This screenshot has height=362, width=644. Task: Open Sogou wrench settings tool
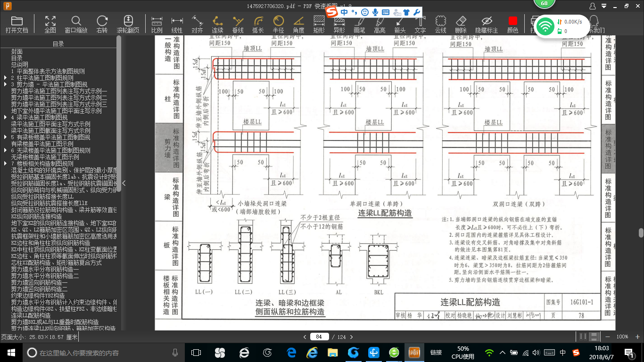(x=416, y=12)
